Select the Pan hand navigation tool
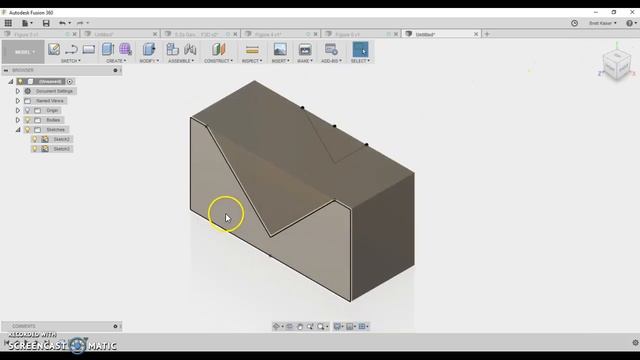 click(x=300, y=327)
